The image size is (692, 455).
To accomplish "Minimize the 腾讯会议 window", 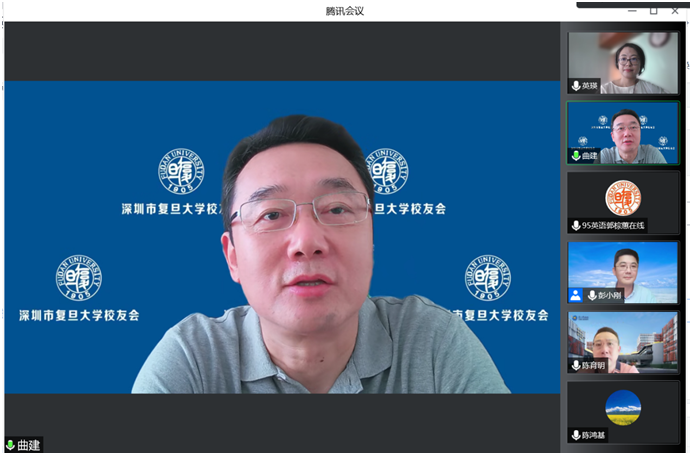I will [632, 11].
